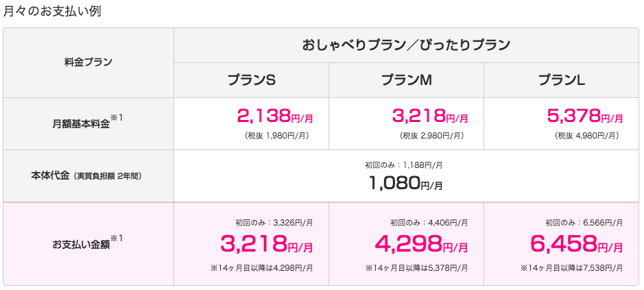Click the 5,378円/月 price under プランL
644x290 pixels.
pyautogui.click(x=585, y=116)
